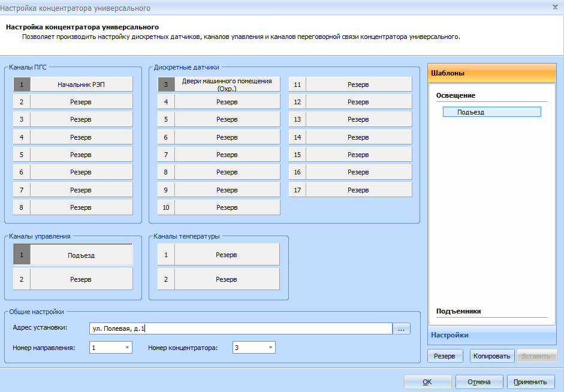
Task: Click the Отмена button
Action: pyautogui.click(x=479, y=382)
